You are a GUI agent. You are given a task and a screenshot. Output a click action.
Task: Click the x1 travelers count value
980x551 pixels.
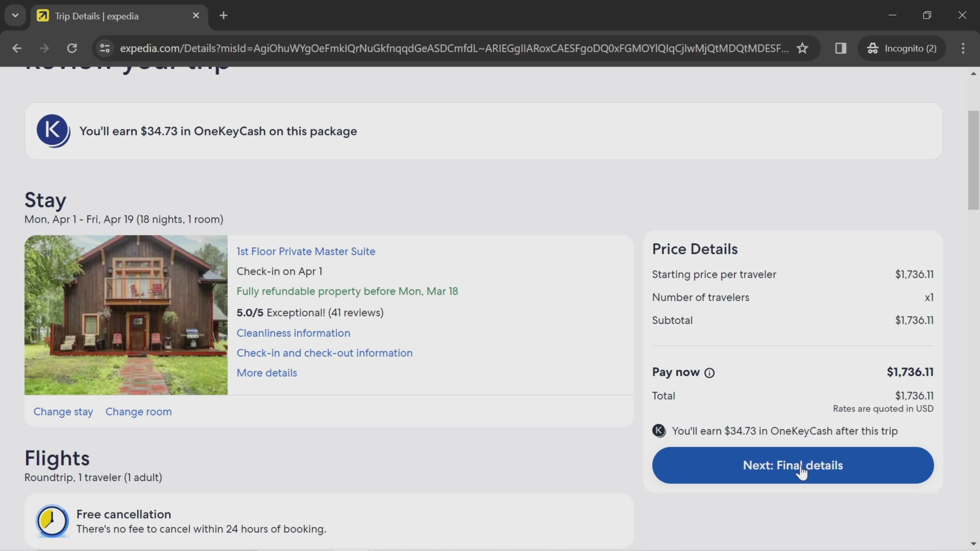(929, 297)
